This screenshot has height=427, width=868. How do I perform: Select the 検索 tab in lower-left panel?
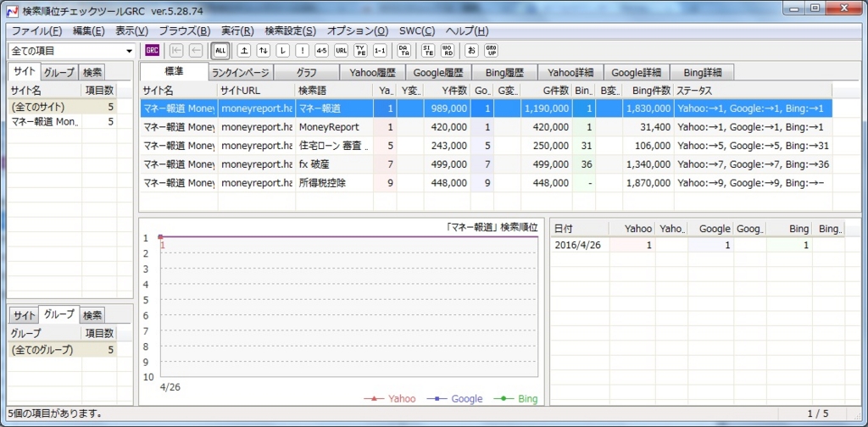tap(92, 316)
